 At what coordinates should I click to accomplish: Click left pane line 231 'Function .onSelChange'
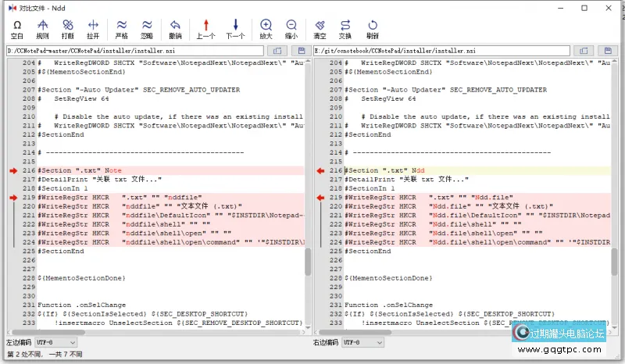[82, 305]
